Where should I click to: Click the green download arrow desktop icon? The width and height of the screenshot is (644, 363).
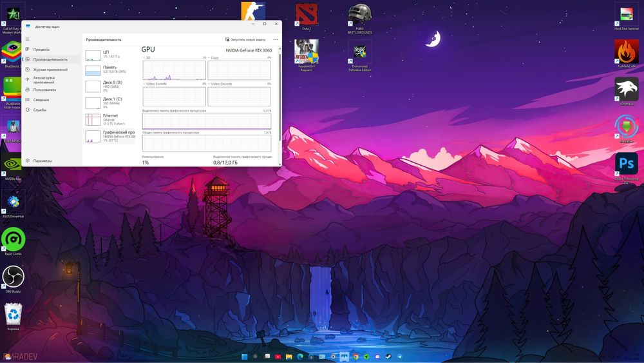click(x=627, y=128)
